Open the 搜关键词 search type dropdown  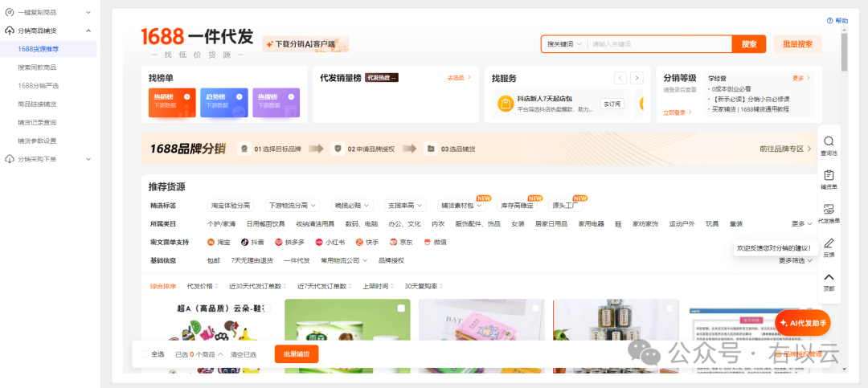pyautogui.click(x=565, y=43)
